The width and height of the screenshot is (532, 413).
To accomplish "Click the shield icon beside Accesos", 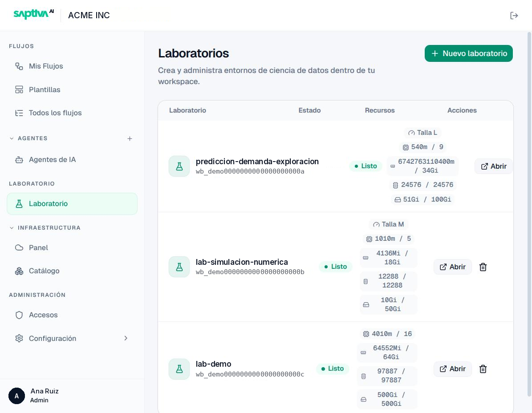I will [x=19, y=315].
